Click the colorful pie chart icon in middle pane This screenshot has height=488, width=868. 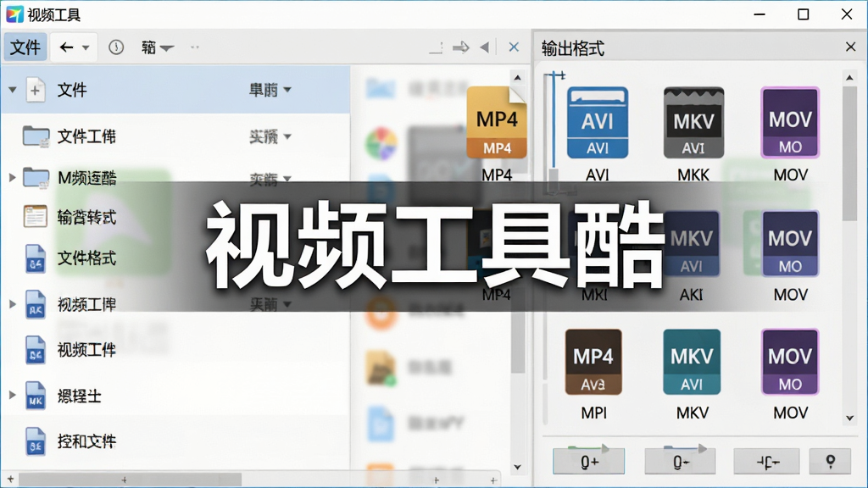(381, 142)
